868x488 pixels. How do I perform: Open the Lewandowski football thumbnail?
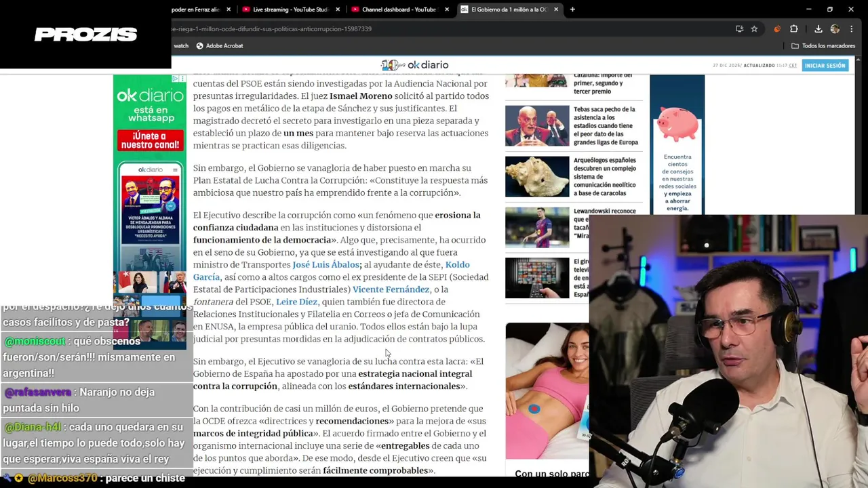(537, 227)
